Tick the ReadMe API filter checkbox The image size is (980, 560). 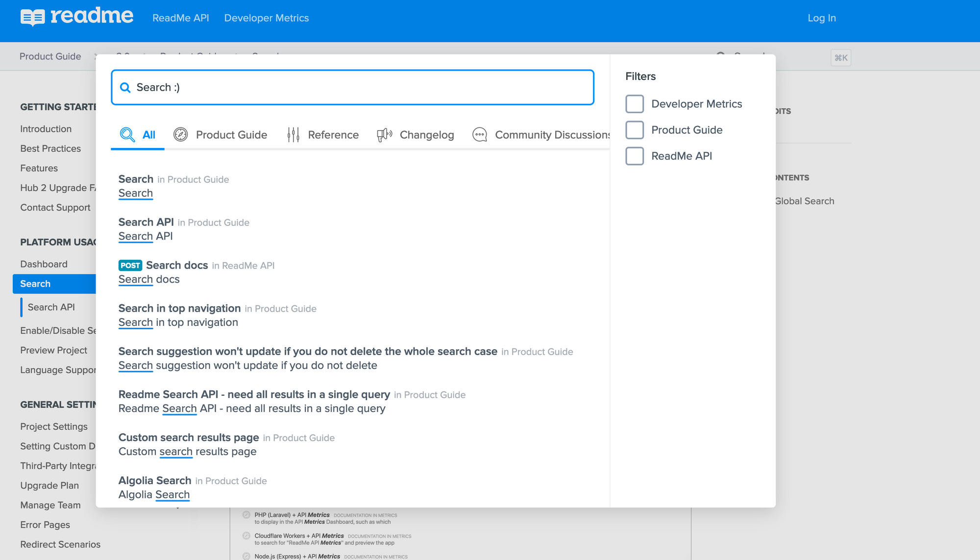(x=635, y=156)
